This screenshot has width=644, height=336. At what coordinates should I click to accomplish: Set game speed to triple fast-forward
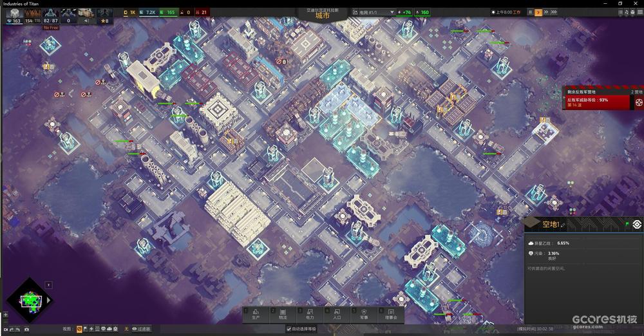(554, 12)
